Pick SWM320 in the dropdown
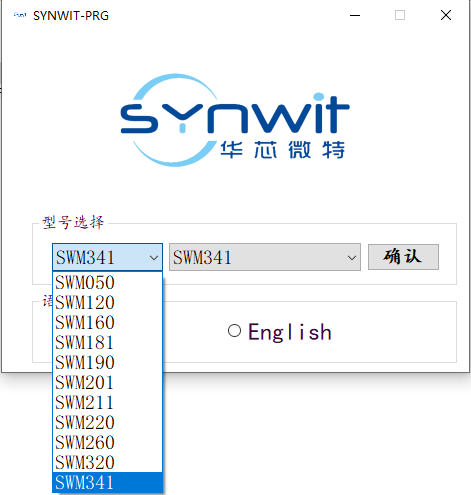471x495 pixels. pyautogui.click(x=107, y=462)
